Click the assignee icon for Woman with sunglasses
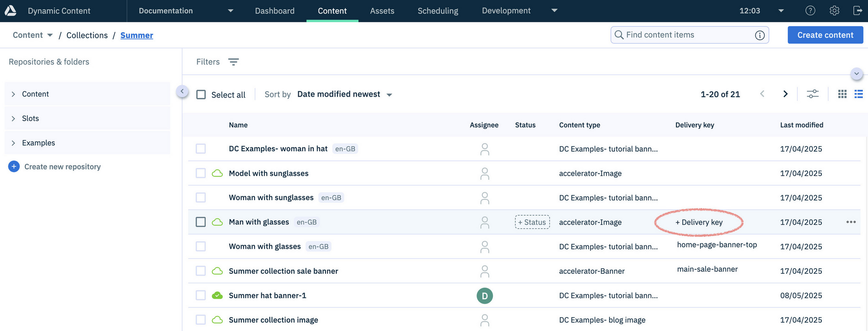Viewport: 868px width, 331px height. 484,198
